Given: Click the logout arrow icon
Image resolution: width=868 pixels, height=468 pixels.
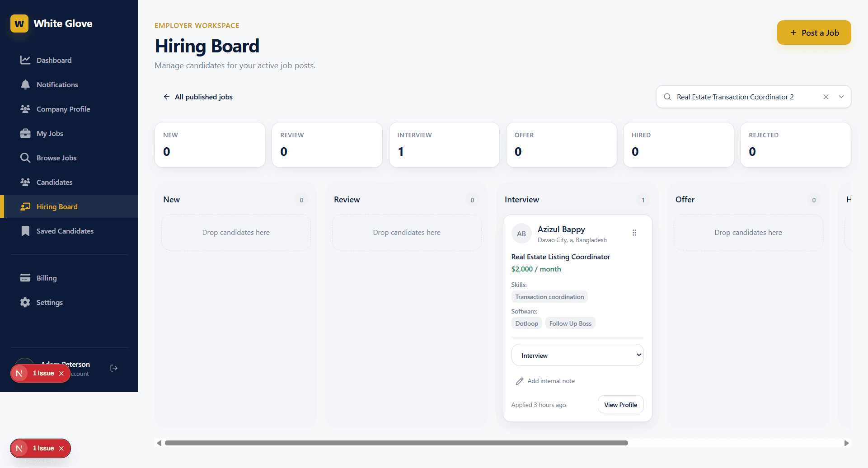Looking at the screenshot, I should tap(114, 368).
